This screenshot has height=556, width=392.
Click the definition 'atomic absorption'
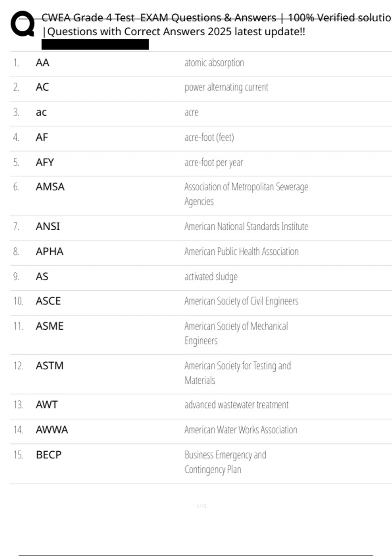pyautogui.click(x=214, y=62)
